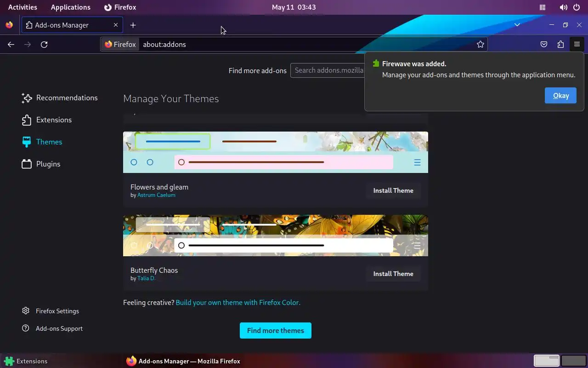Reload the current page

tap(44, 44)
